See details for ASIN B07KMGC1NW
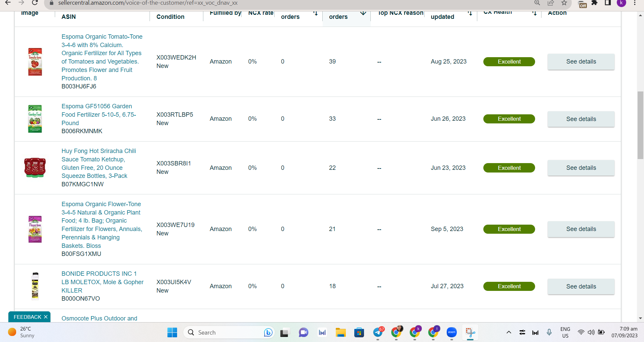Viewport: 644px width, 342px height. point(581,168)
